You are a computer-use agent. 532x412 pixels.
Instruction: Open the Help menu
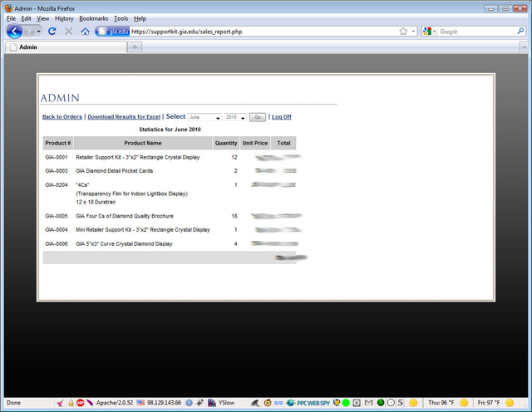140,18
